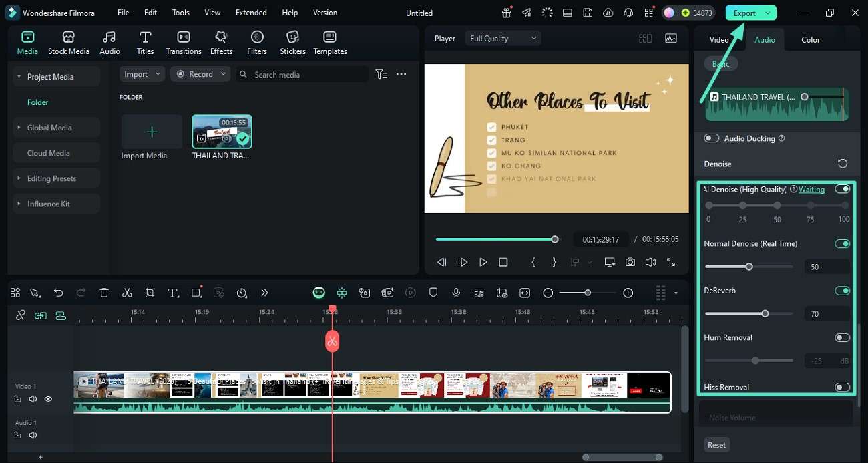
Task: Zoom in timeline with plus icon
Action: coord(628,293)
